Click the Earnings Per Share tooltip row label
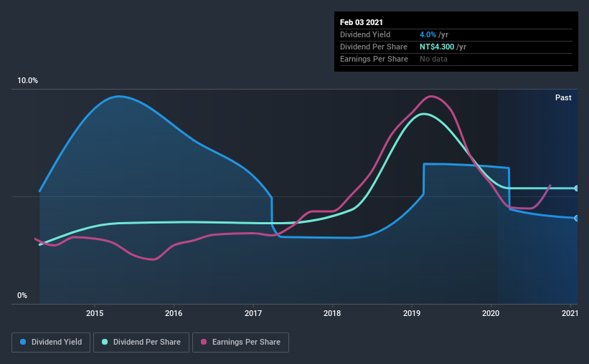The width and height of the screenshot is (589, 364). pos(374,59)
